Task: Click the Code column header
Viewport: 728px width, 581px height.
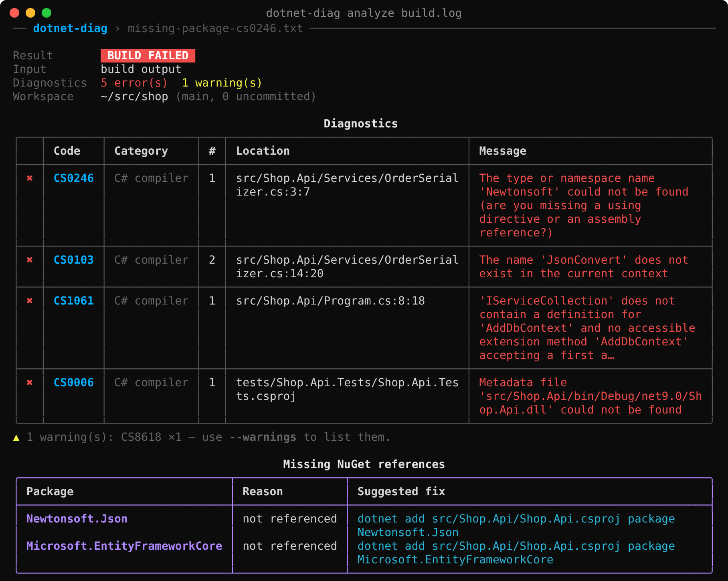Action: (67, 151)
